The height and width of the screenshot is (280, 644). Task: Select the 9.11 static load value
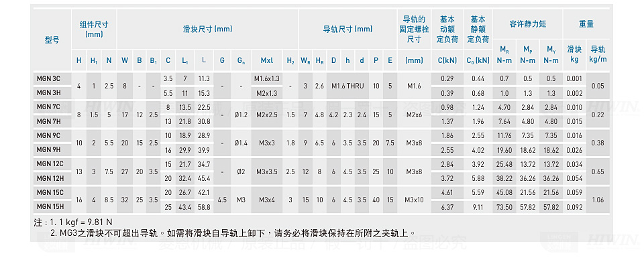tap(478, 207)
